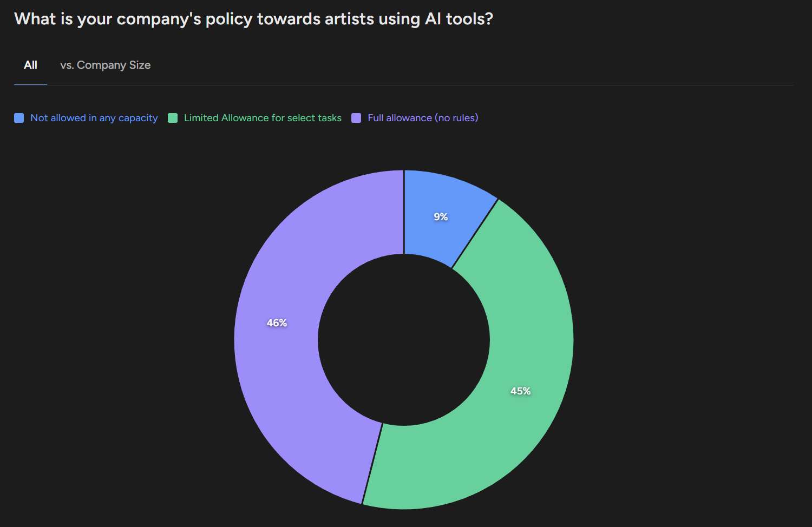The image size is (812, 527).
Task: Click the legend text 'Not allowed in any capacity'
Action: point(94,117)
